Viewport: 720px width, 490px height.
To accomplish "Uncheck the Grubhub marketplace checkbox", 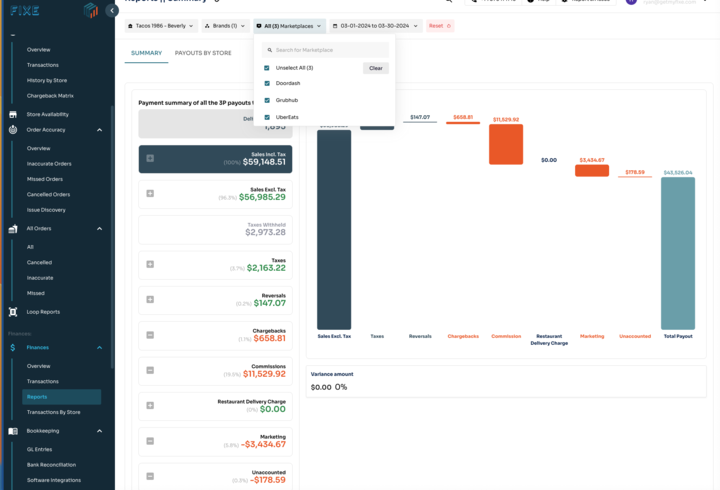I will pyautogui.click(x=267, y=101).
